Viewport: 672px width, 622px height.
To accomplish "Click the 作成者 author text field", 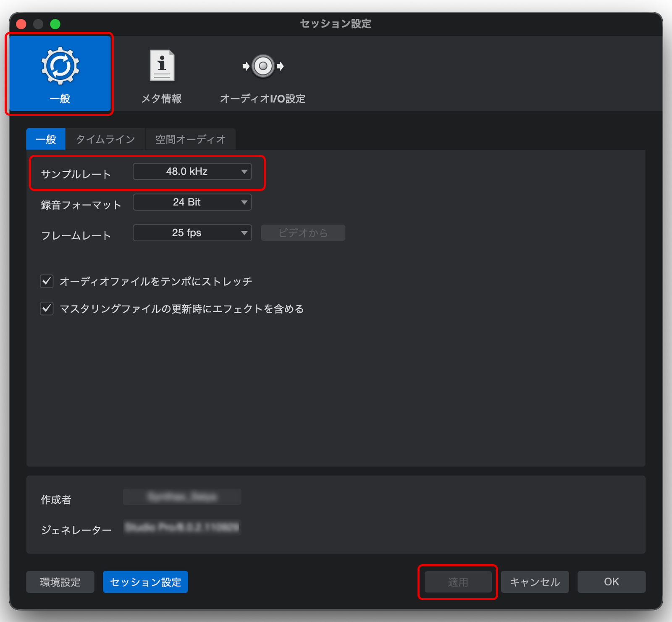I will [182, 497].
